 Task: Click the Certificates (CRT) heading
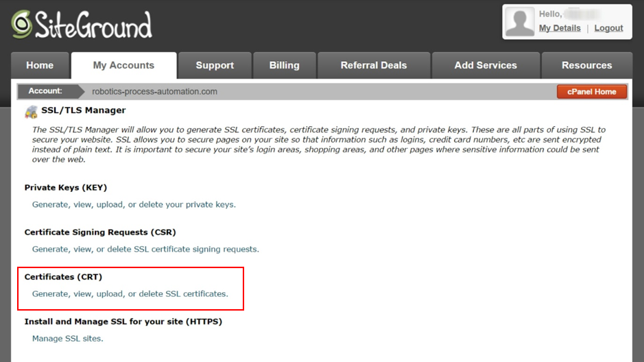(63, 277)
